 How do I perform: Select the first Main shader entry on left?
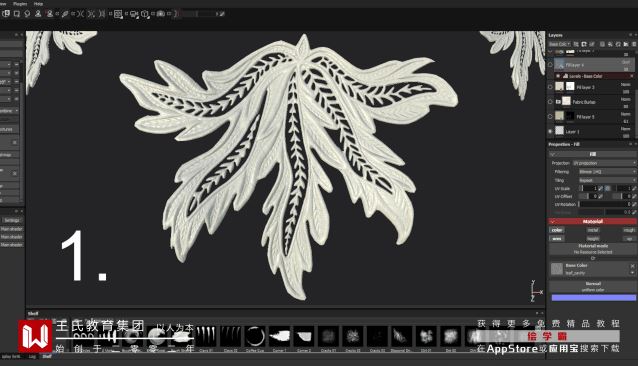click(12, 229)
